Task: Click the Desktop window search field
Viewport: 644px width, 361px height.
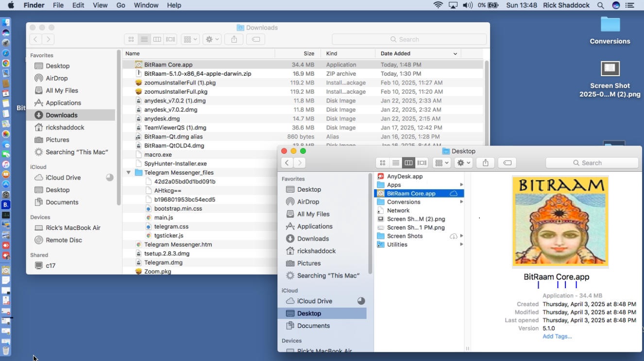Action: tap(592, 163)
